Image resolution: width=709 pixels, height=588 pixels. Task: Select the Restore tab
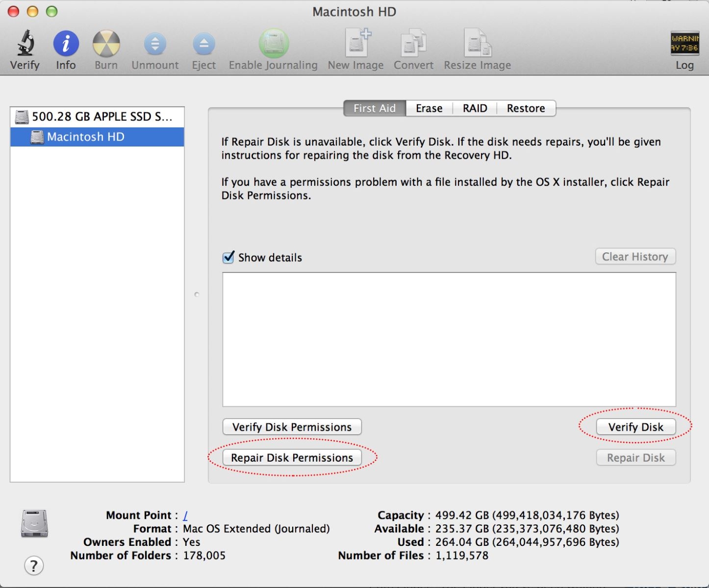(526, 108)
